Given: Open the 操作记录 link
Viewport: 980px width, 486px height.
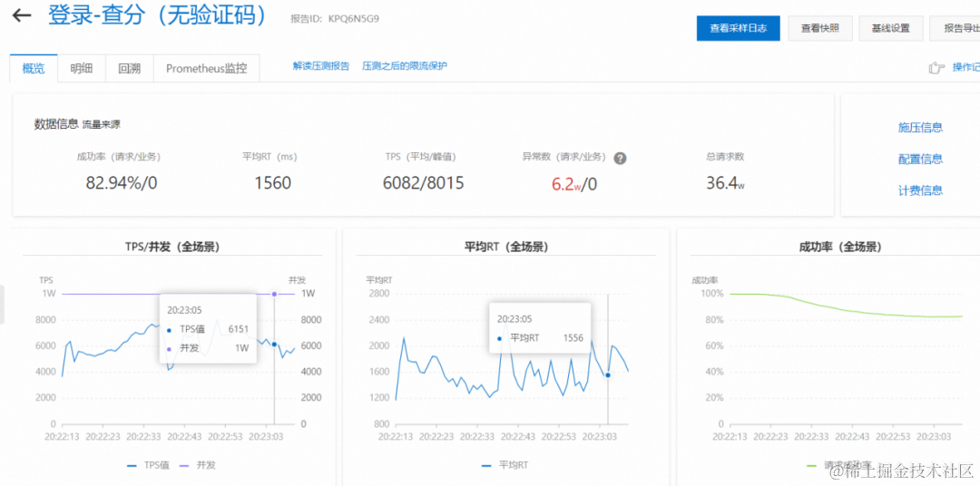Looking at the screenshot, I should [965, 67].
